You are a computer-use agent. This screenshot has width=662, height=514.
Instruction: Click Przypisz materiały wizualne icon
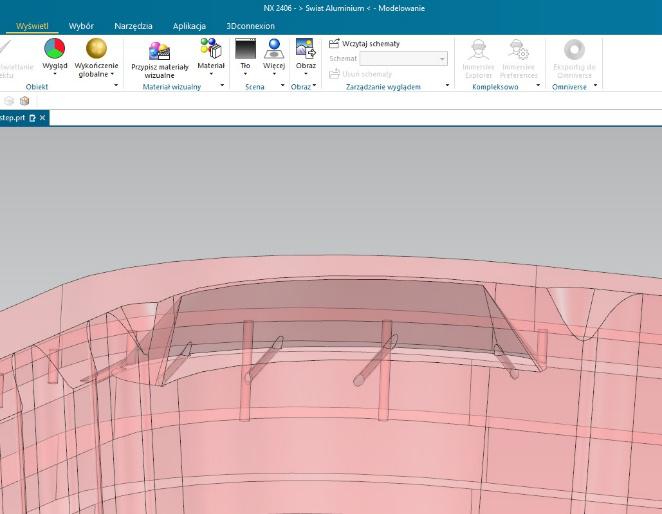(x=160, y=50)
